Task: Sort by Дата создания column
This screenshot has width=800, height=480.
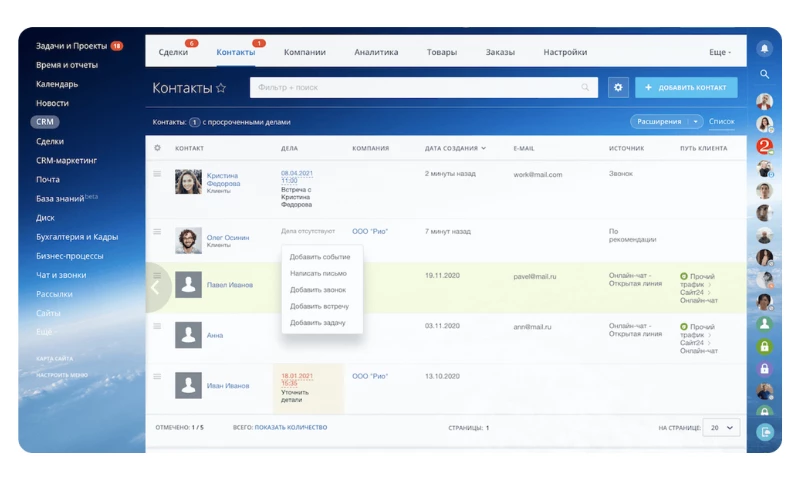Action: coord(455,148)
